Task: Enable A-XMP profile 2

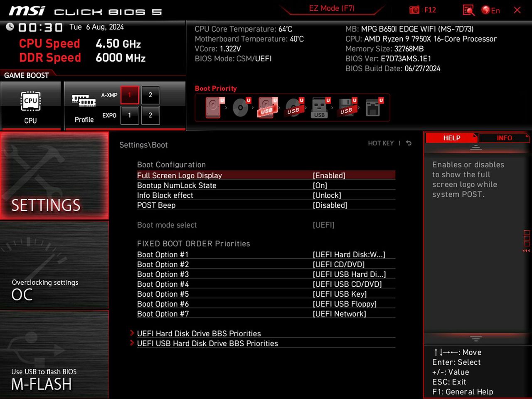Action: [150, 95]
